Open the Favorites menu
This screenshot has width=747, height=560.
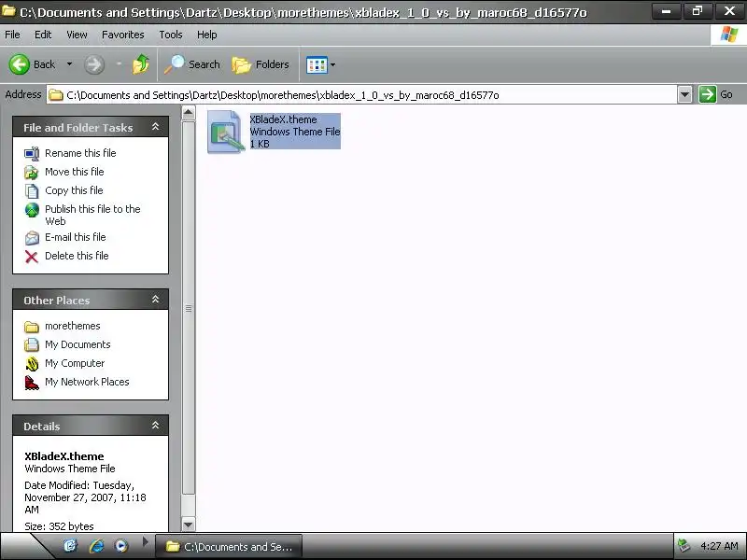pyautogui.click(x=123, y=35)
